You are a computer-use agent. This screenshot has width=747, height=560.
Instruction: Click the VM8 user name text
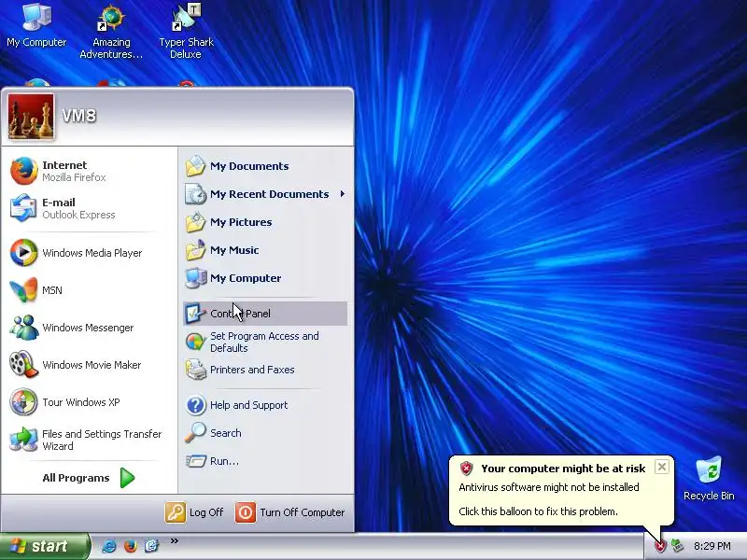point(79,115)
